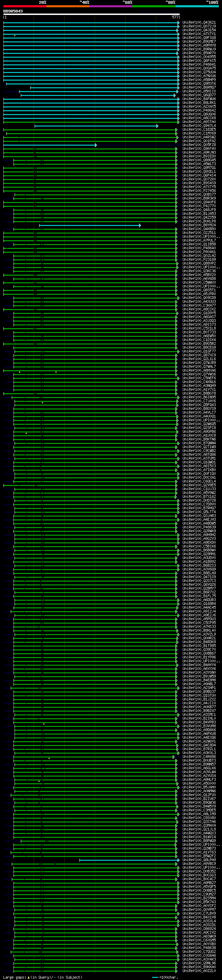222x980 pixels.
Task: Select the label UniRef100_B3VUM8
Action: click(x=199, y=726)
